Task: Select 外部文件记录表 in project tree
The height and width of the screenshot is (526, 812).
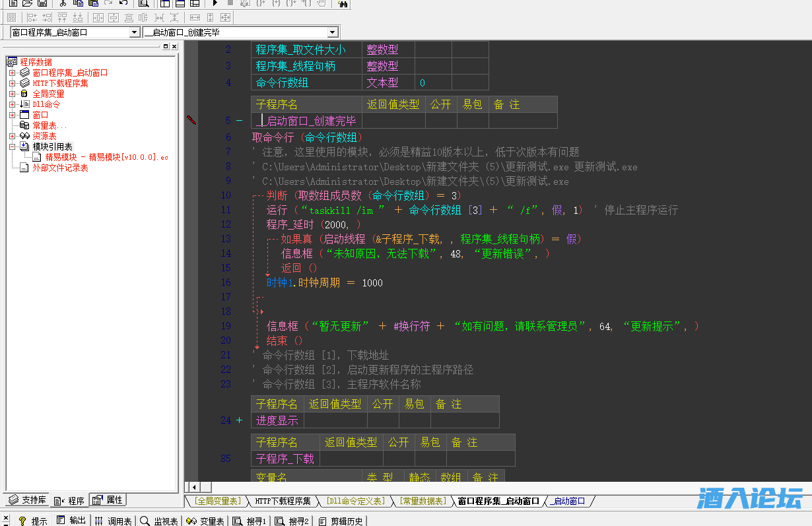Action: (x=60, y=168)
